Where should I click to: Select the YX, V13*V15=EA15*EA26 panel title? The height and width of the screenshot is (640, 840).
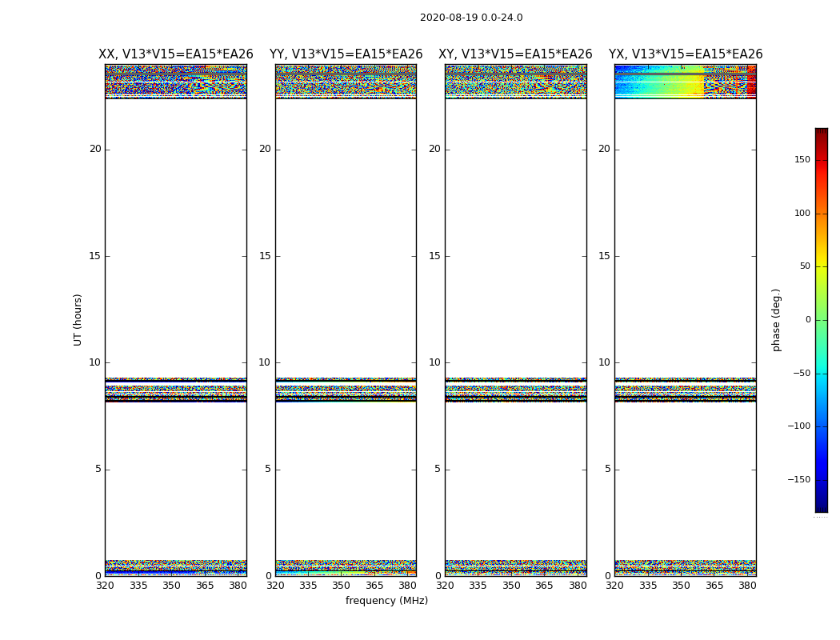click(x=685, y=54)
